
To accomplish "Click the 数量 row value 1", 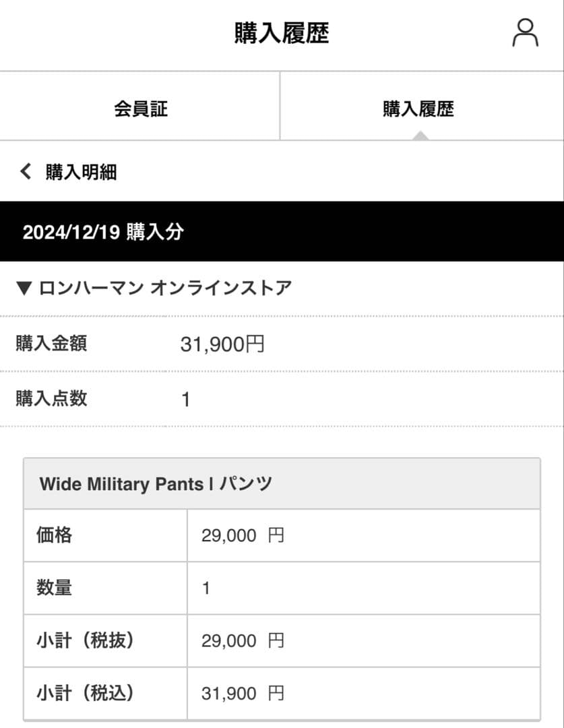I will coord(206,588).
